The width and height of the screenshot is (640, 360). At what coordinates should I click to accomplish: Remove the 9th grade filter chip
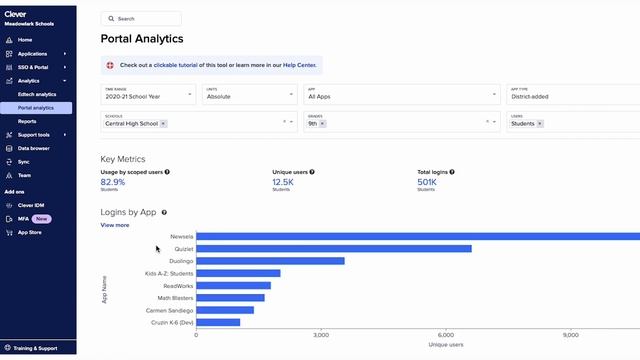322,124
